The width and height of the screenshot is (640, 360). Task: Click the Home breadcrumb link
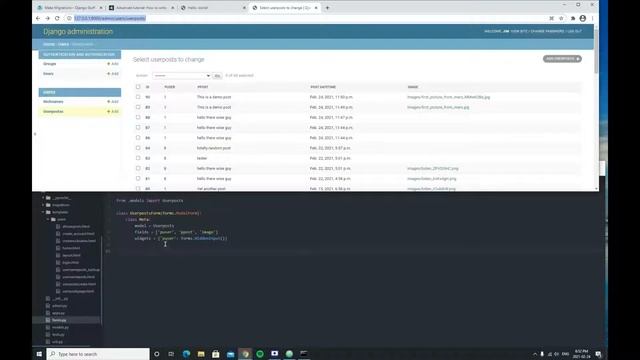tap(49, 44)
